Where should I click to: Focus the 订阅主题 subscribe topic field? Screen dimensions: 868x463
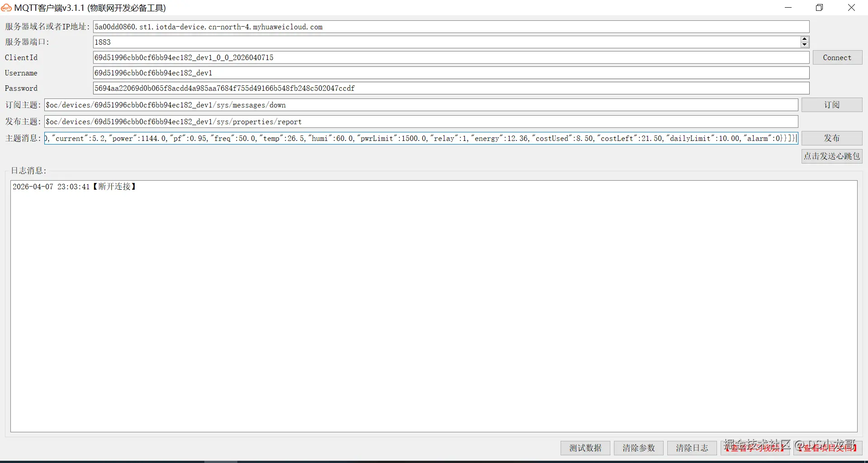[x=421, y=105]
